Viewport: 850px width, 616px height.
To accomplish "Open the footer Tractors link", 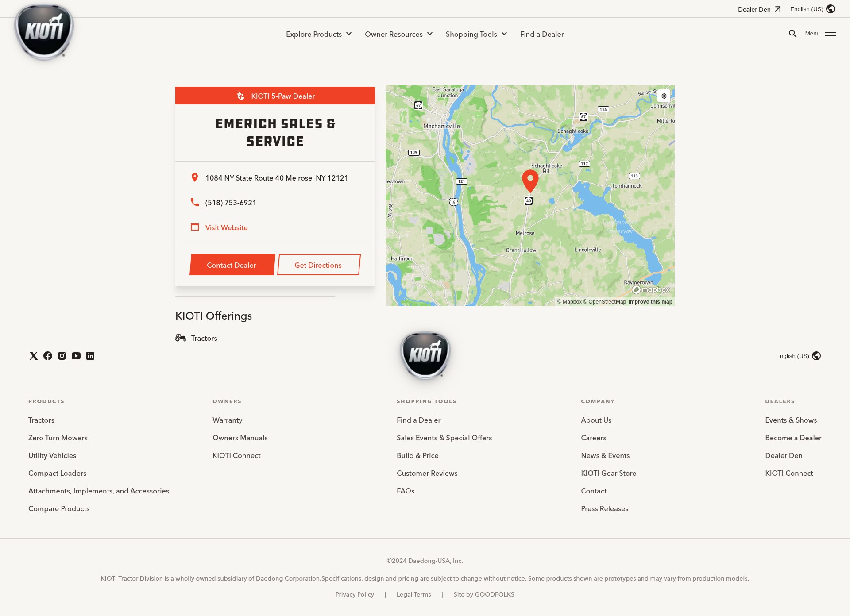I will tap(41, 420).
